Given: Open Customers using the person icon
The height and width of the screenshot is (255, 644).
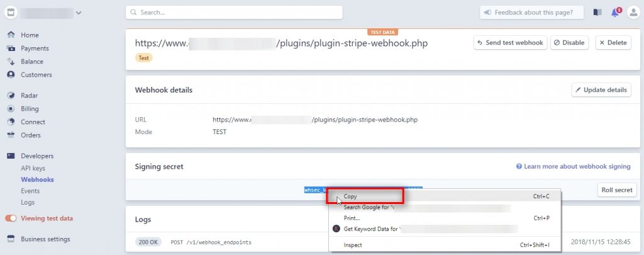Looking at the screenshot, I should click(11, 75).
